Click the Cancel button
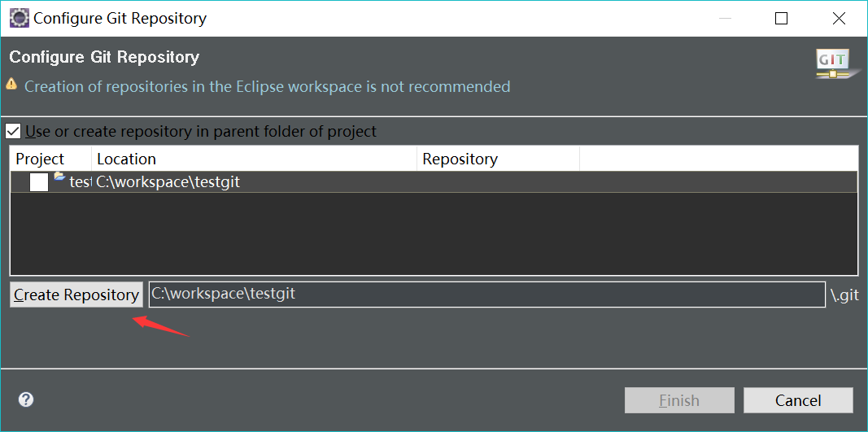 [x=797, y=400]
